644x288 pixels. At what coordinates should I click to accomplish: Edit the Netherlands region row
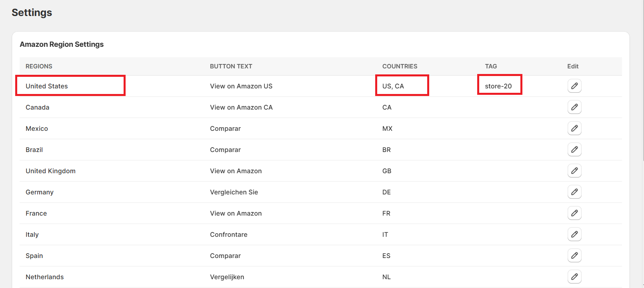click(574, 277)
